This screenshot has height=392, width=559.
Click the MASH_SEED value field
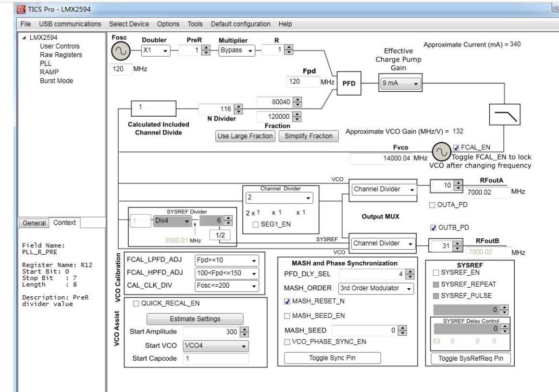tap(364, 331)
